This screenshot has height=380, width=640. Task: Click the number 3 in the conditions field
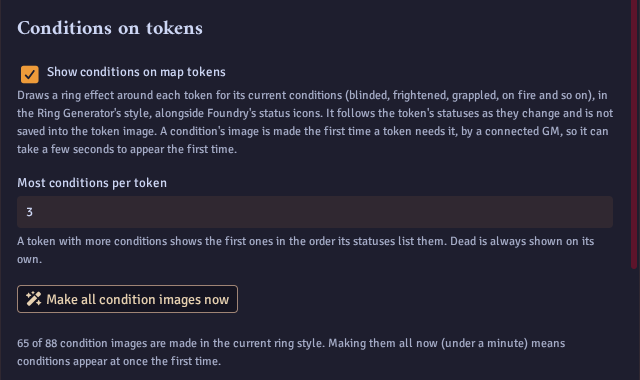click(29, 212)
